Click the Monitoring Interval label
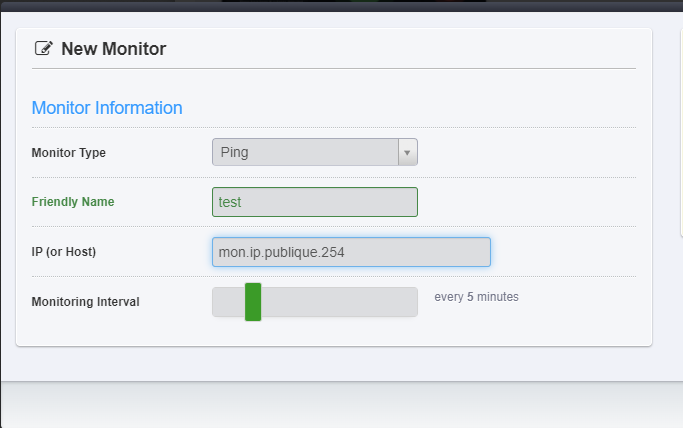Screen dimensions: 683x428 click(x=86, y=301)
